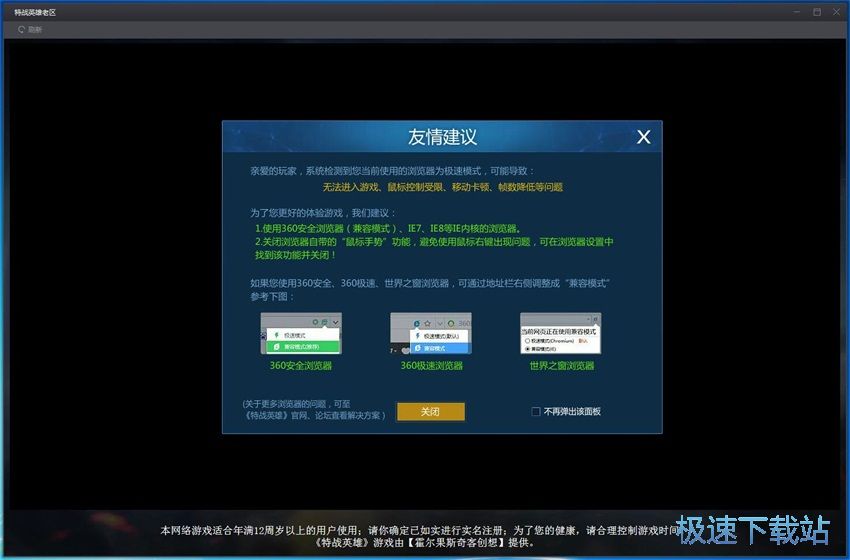850x560 pixels.
Task: Click the 360安全浏览器 example thumbnail
Action: pyautogui.click(x=301, y=333)
